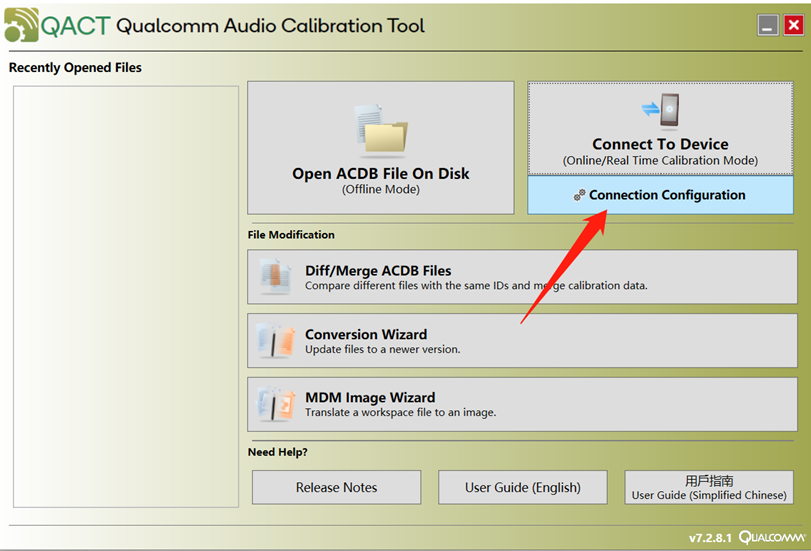This screenshot has height=551, width=811.
Task: Minimize the QACT window
Action: tap(768, 25)
